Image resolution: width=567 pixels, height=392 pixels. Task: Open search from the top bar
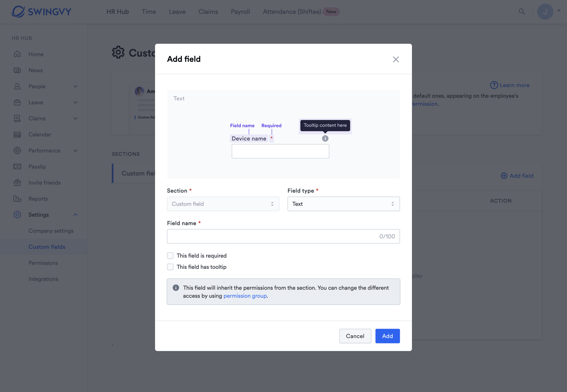(522, 12)
